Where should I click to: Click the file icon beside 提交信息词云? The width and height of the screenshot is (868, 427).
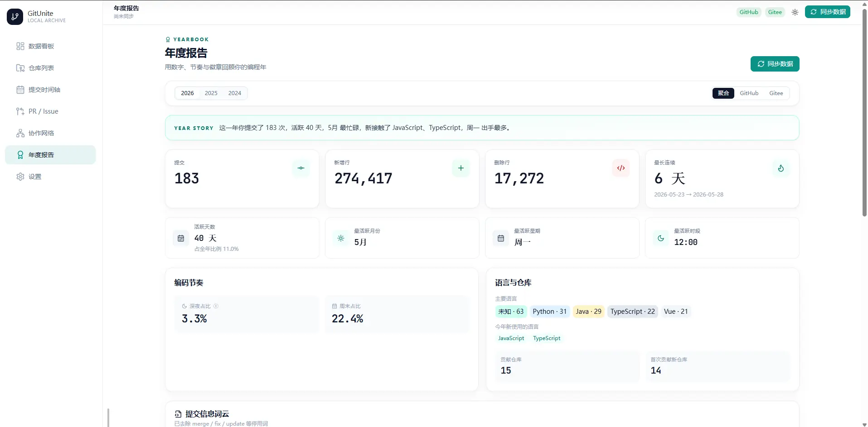[178, 414]
